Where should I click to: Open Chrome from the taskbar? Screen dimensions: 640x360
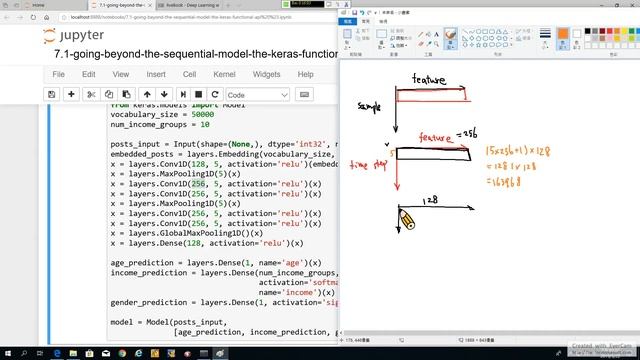(x=122, y=353)
